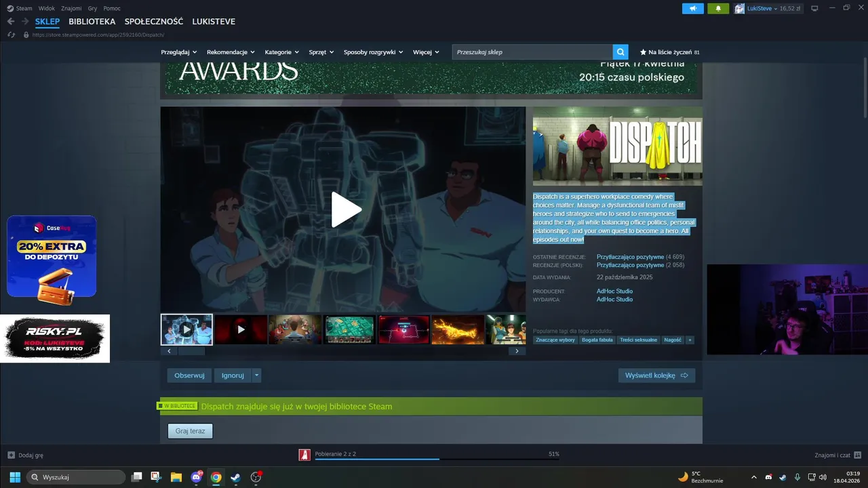868x488 pixels.
Task: Click the wishlist star icon
Action: coord(643,52)
